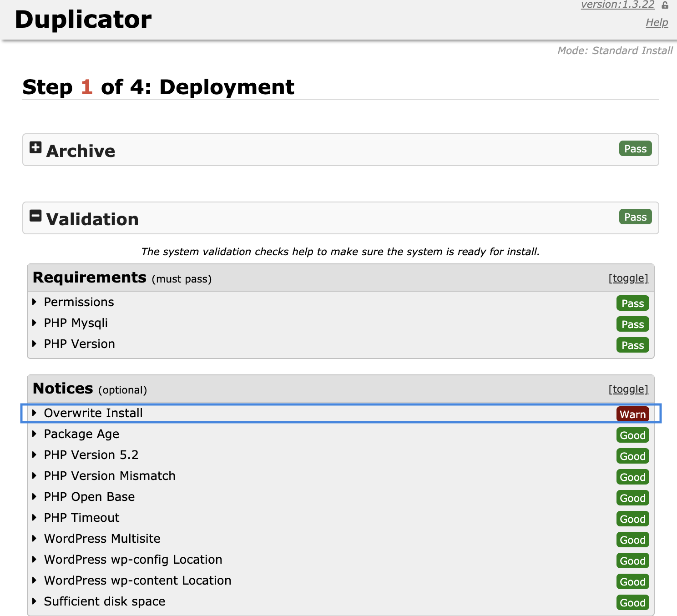This screenshot has width=677, height=616.
Task: Click the Step 1 of 4 Deployment heading
Action: [158, 87]
